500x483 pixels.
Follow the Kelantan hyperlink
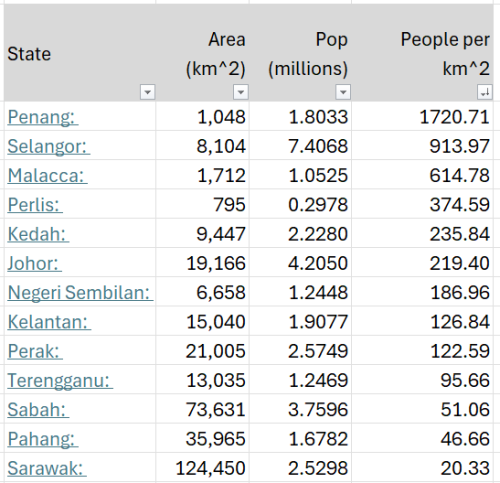point(49,322)
